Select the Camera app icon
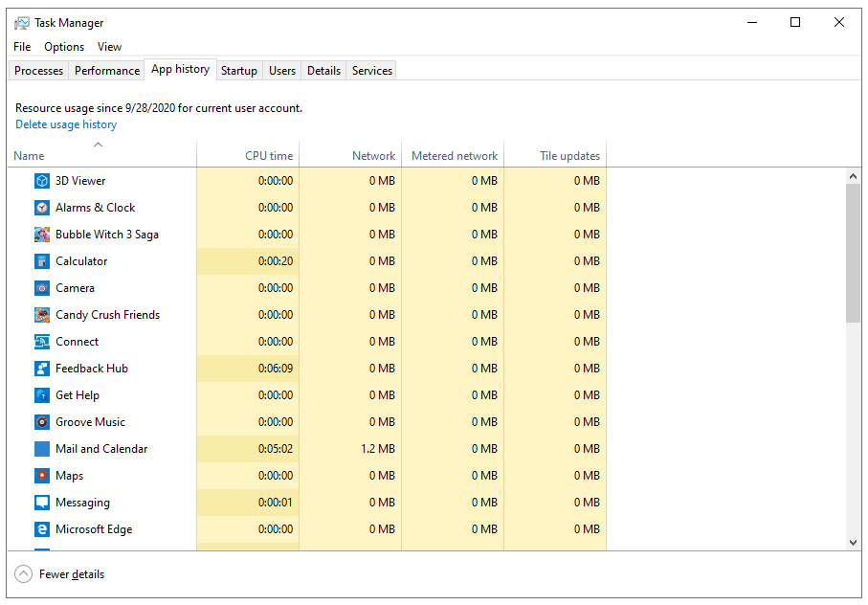The height and width of the screenshot is (605, 868). coord(42,288)
